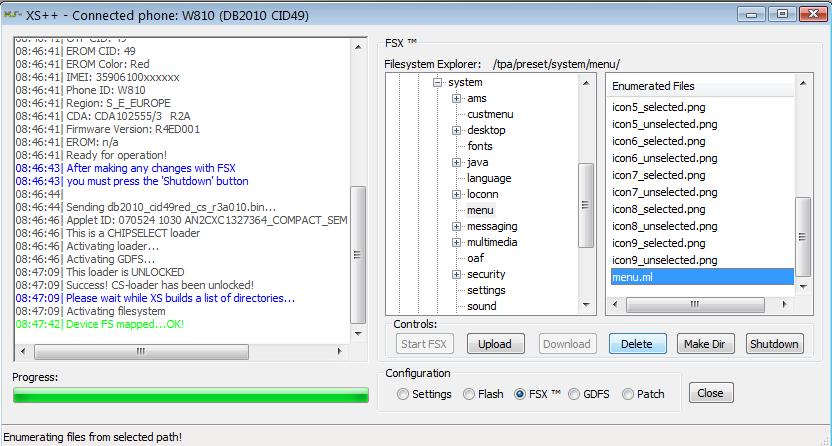Click the Shutdown button
This screenshot has width=832, height=446.
tap(774, 344)
